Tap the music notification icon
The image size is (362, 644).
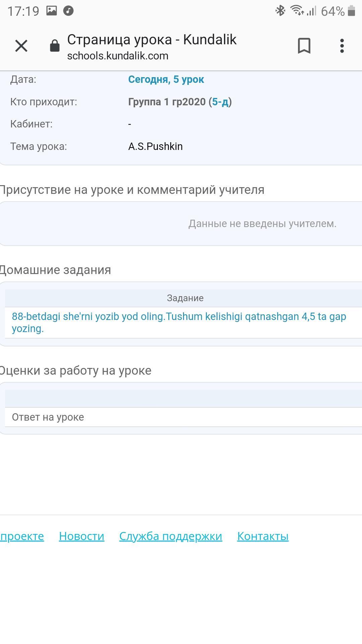tap(68, 11)
